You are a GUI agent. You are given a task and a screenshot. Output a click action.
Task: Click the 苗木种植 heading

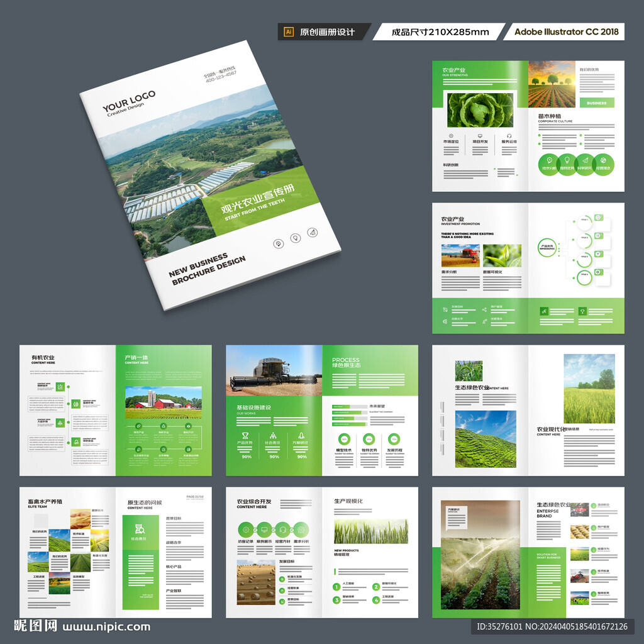550,116
